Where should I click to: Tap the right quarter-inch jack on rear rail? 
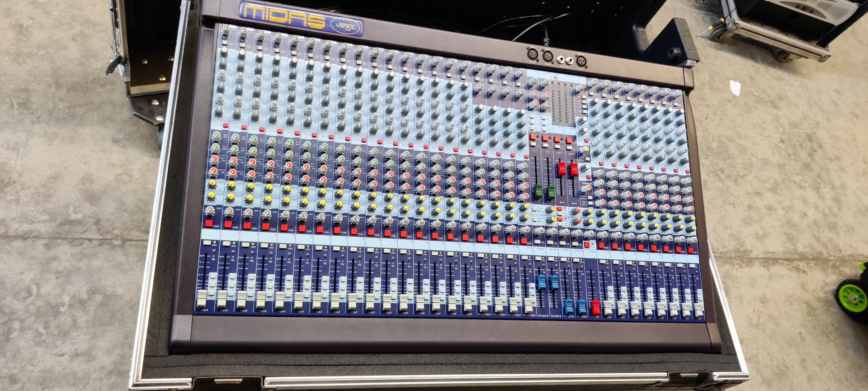[569, 60]
